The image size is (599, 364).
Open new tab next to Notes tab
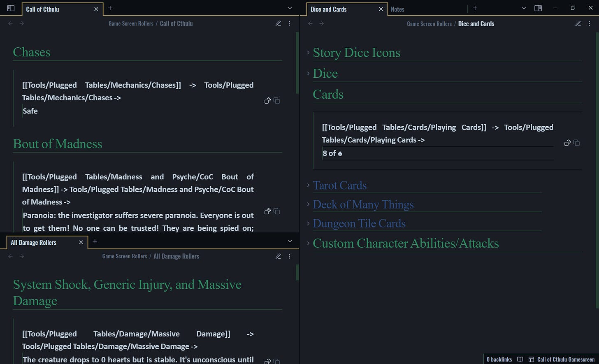(475, 8)
